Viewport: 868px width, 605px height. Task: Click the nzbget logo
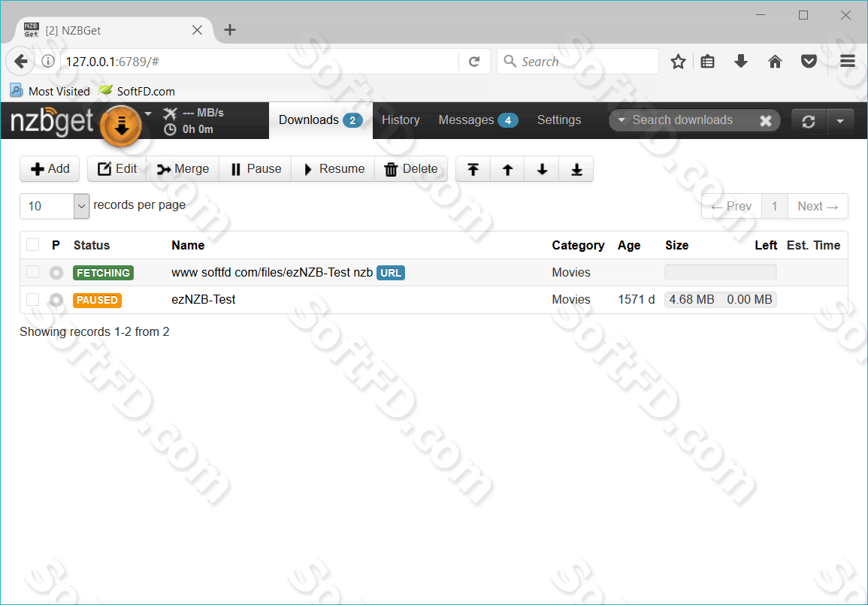(x=52, y=121)
